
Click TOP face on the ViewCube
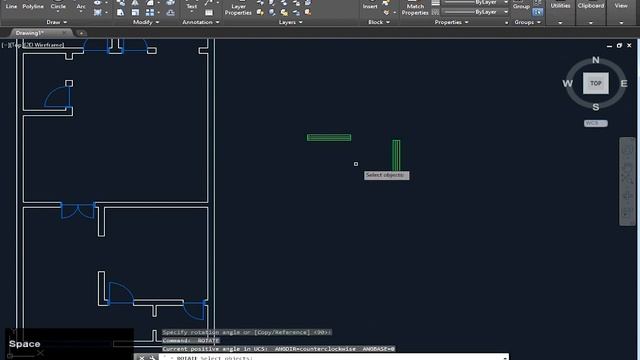[x=596, y=83]
